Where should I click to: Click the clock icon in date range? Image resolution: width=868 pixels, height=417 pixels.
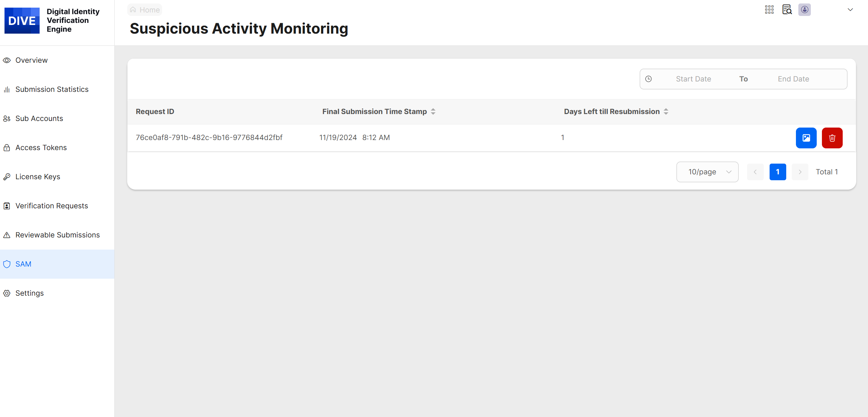tap(649, 79)
